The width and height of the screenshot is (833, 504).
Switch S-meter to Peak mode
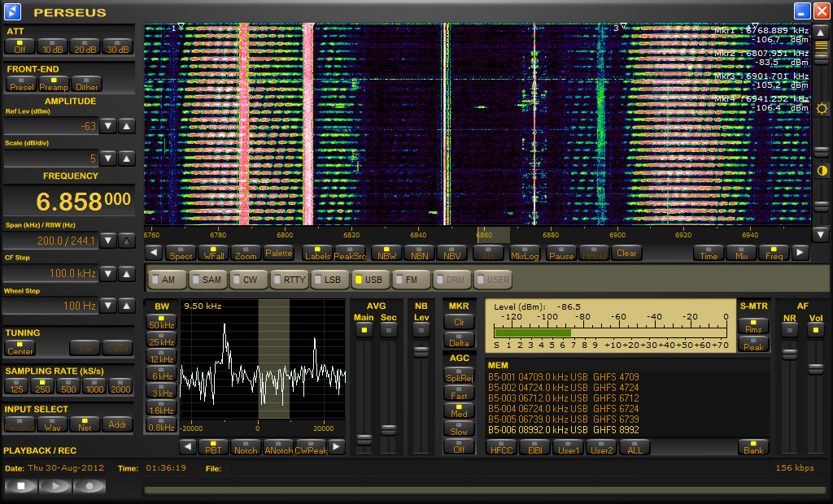point(753,344)
